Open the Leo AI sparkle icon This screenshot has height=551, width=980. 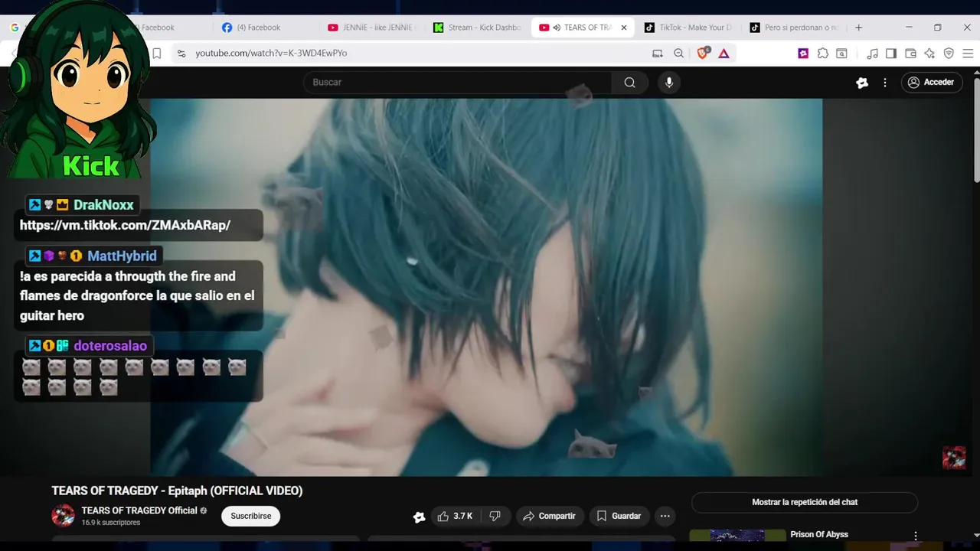[x=929, y=53]
